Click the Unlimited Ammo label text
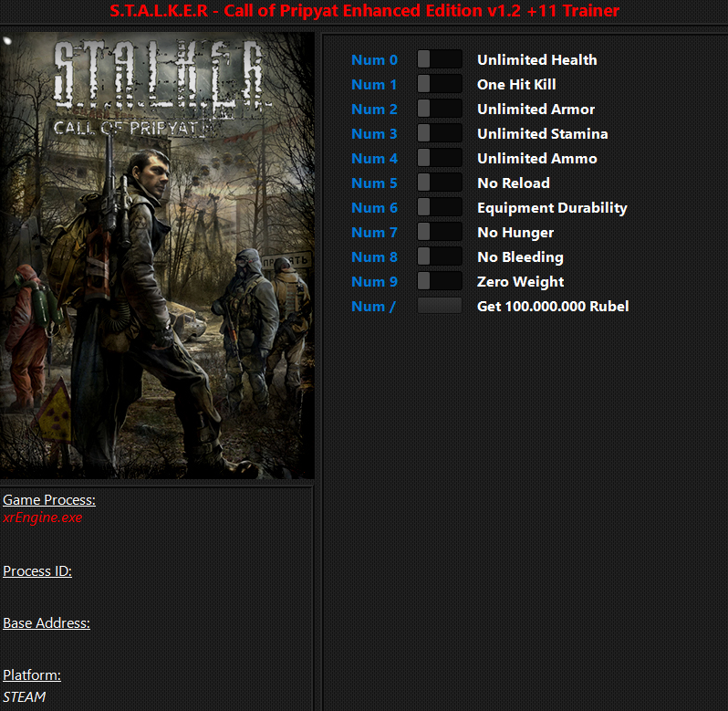Viewport: 728px width, 711px height. click(536, 159)
